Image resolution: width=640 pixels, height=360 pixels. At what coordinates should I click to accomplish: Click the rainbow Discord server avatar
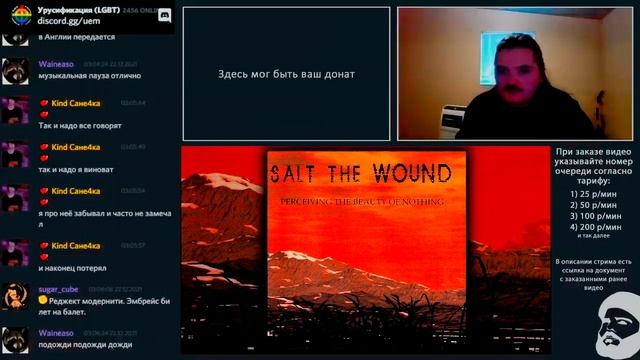(x=21, y=16)
